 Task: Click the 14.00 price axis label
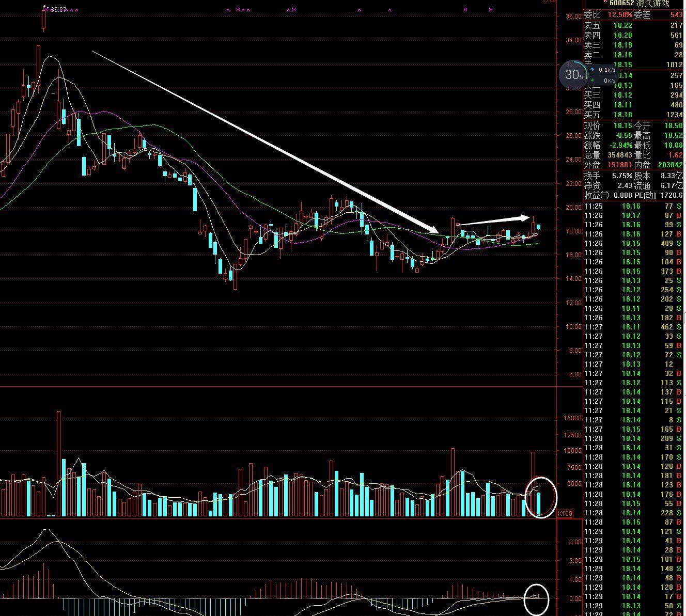pyautogui.click(x=573, y=279)
